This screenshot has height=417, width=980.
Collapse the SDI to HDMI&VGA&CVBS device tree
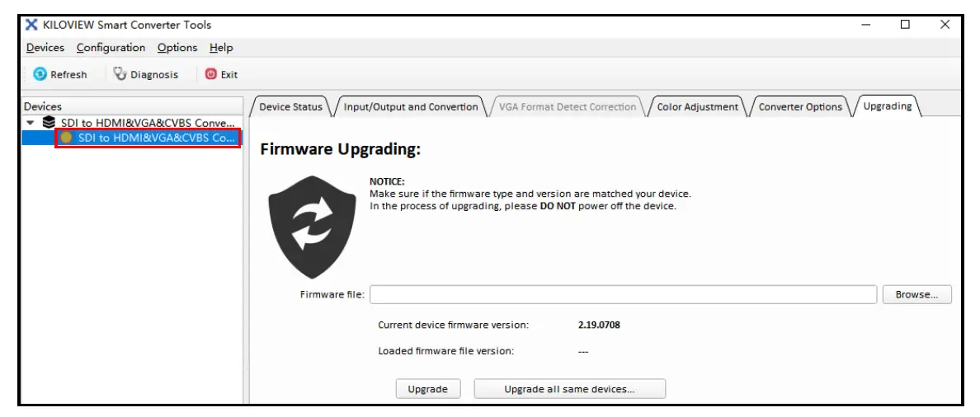point(31,122)
